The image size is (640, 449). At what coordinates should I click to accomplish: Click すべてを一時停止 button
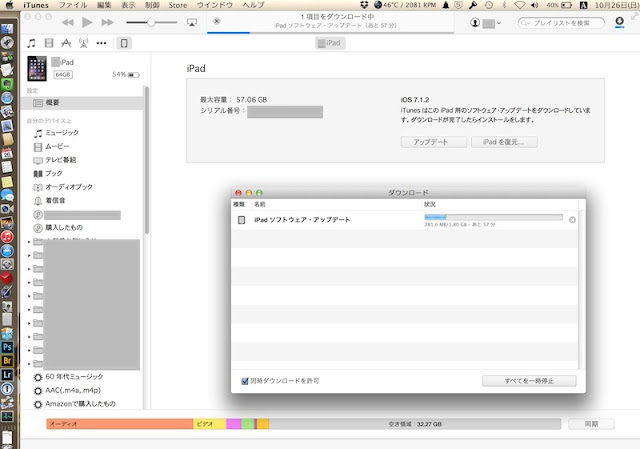[x=529, y=381]
